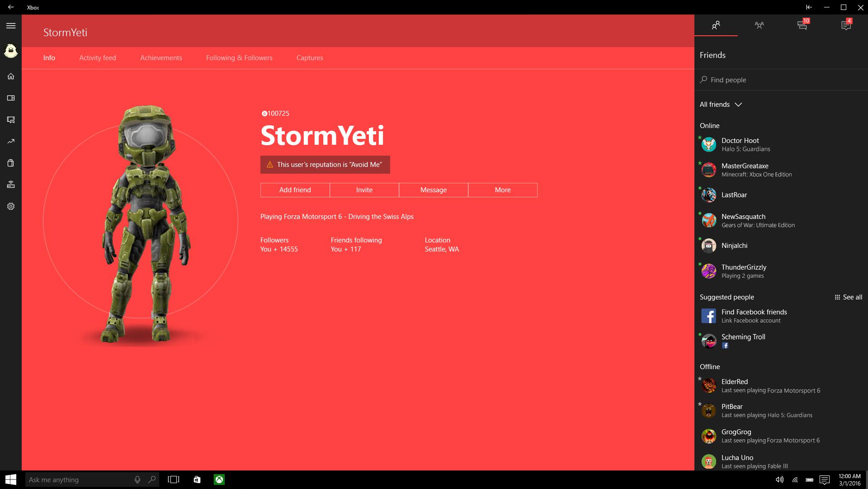
Task: Collapse the friends panel with arrow icon
Action: [x=809, y=7]
